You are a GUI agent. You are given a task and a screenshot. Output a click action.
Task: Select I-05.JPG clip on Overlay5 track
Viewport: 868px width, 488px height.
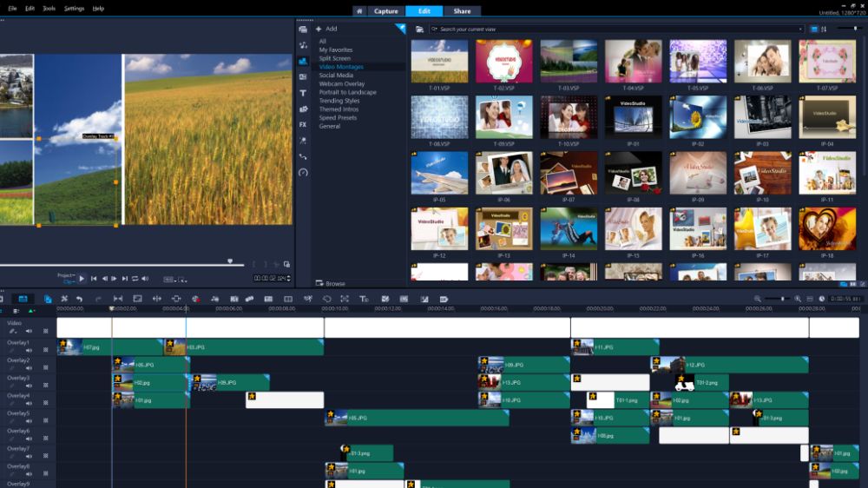pos(417,419)
